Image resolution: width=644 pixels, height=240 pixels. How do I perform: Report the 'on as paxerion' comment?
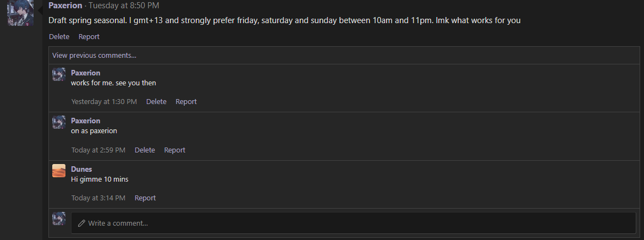pyautogui.click(x=174, y=150)
